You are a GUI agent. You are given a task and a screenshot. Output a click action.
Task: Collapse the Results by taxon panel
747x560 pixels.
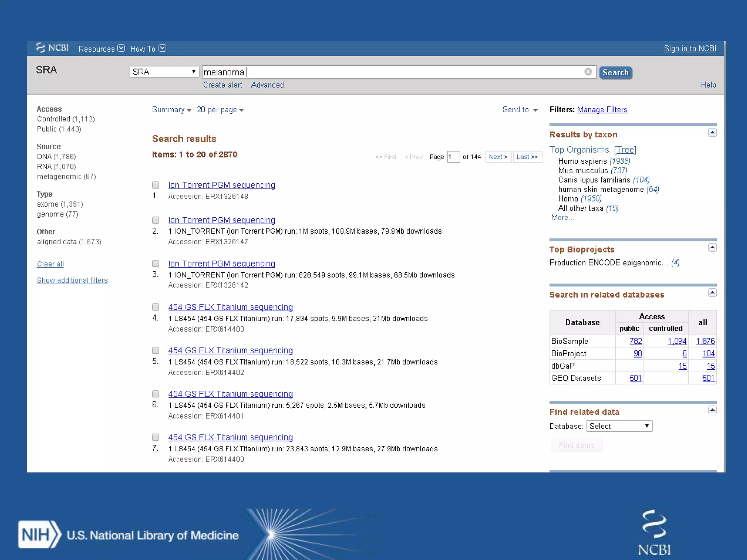click(712, 132)
